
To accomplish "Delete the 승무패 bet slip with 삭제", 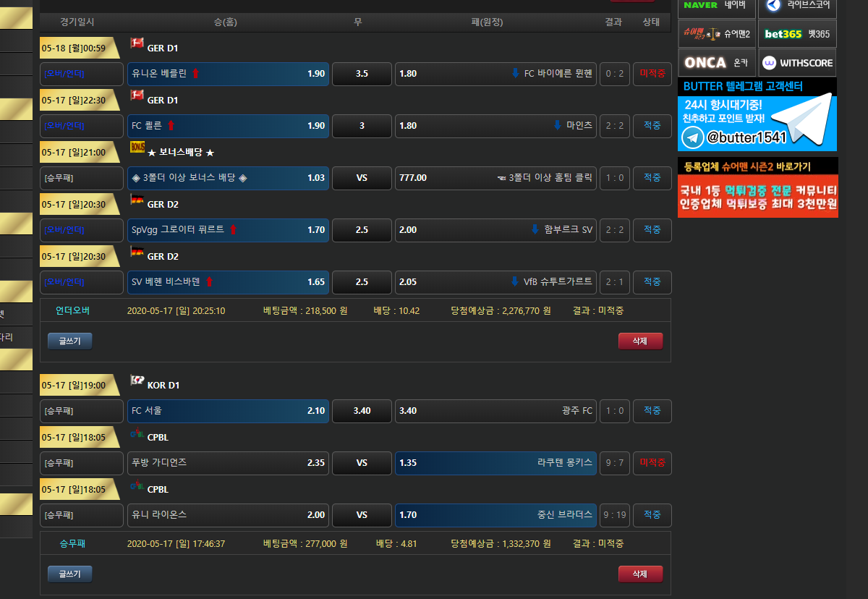I will [x=640, y=574].
